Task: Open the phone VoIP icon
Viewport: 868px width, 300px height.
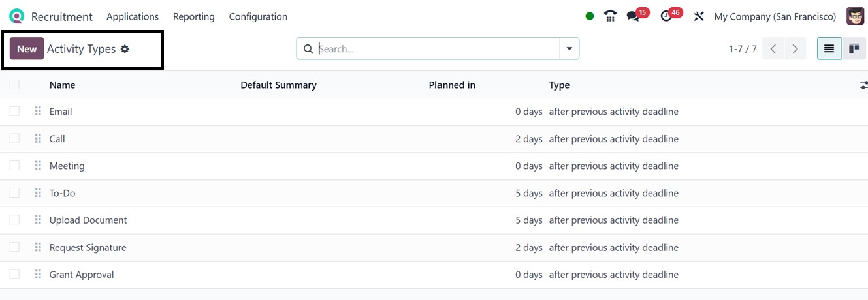Action: [610, 16]
